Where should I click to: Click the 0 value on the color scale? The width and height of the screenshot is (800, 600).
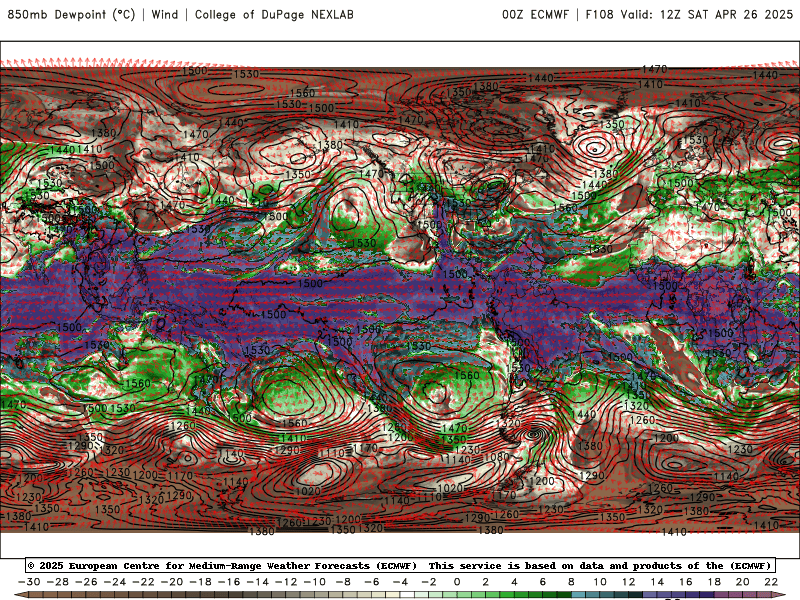[457, 582]
